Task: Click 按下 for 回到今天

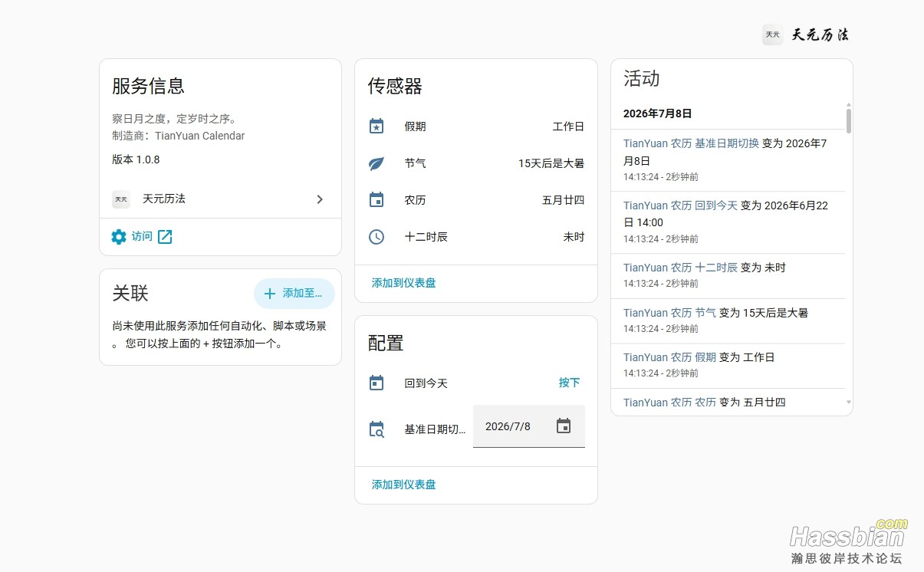Action: (x=569, y=383)
